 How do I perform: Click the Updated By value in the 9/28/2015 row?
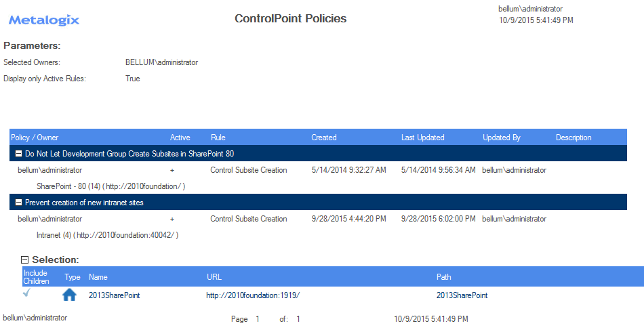(515, 219)
